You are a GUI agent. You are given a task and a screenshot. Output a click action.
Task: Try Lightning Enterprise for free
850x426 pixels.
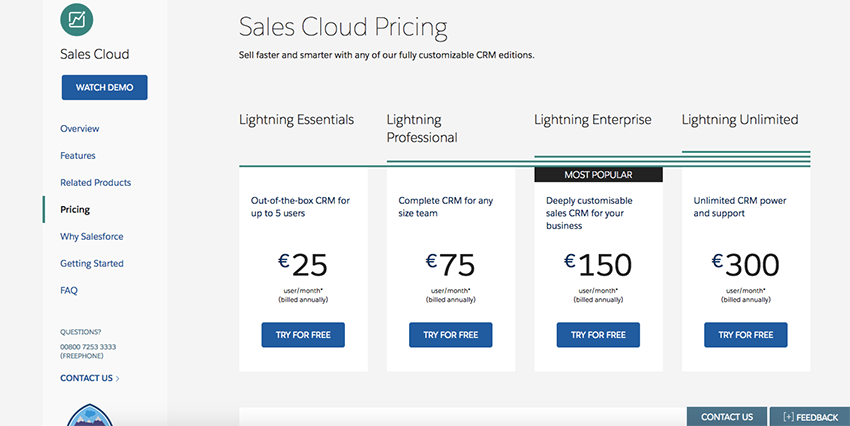pyautogui.click(x=598, y=335)
